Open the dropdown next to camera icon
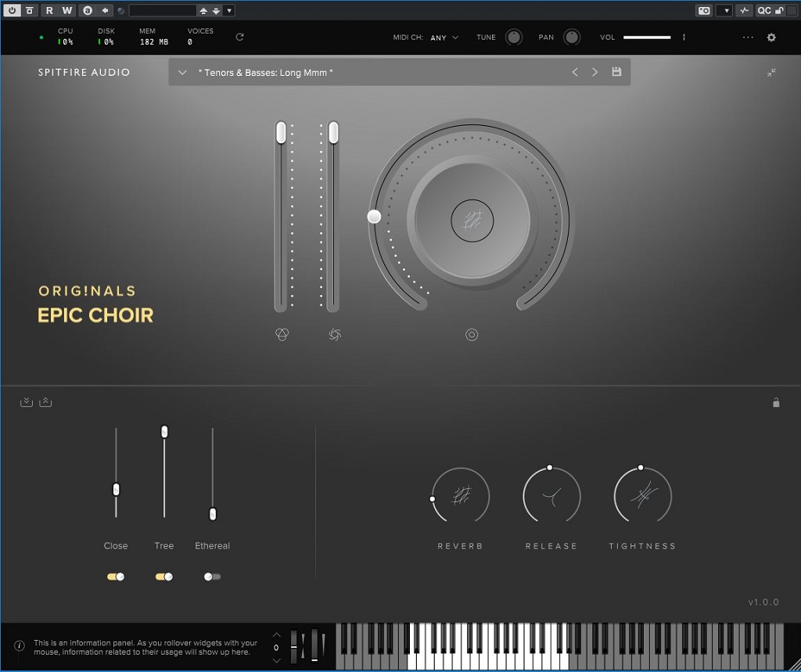This screenshot has width=801, height=672. [x=724, y=11]
